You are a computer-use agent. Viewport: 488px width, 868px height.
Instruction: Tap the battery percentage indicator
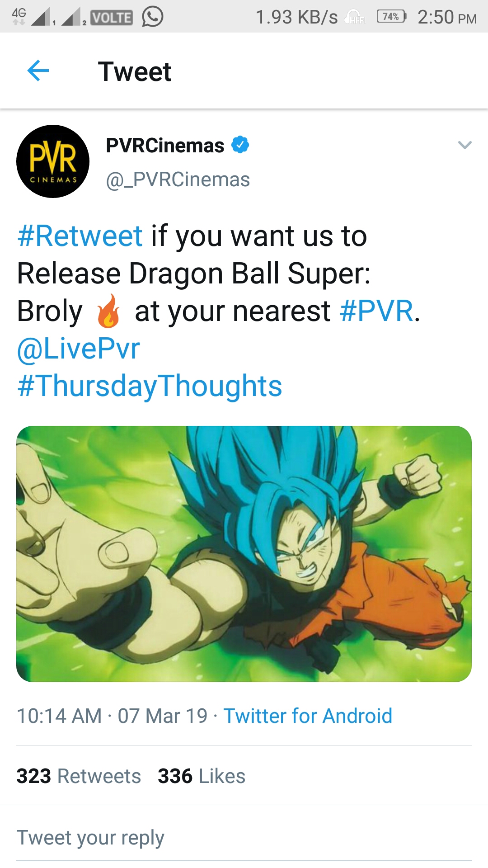391,17
